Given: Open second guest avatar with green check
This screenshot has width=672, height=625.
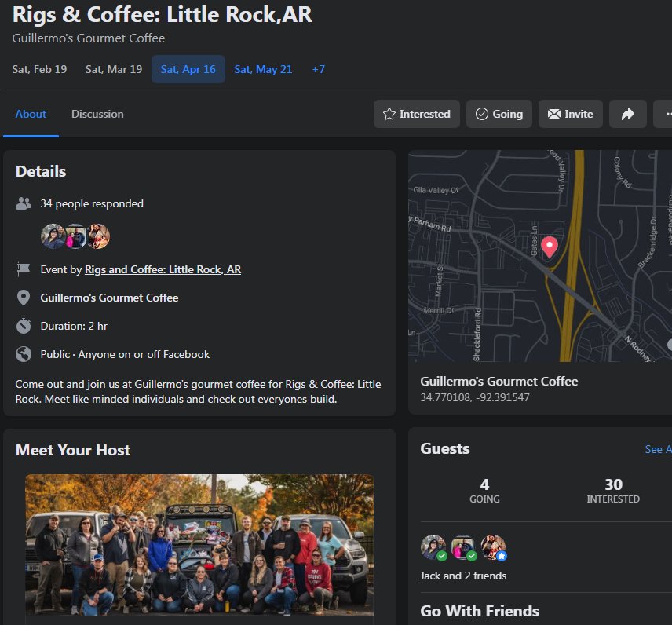Looking at the screenshot, I should coord(463,547).
